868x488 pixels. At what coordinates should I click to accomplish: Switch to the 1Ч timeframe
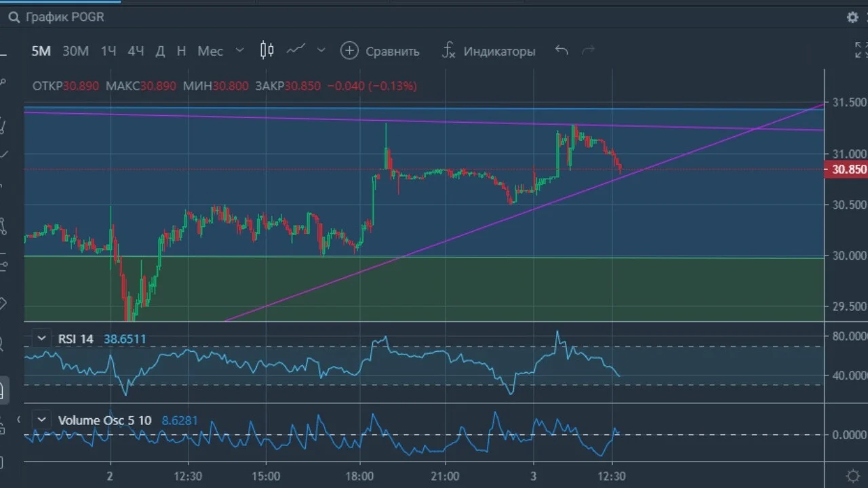click(108, 51)
